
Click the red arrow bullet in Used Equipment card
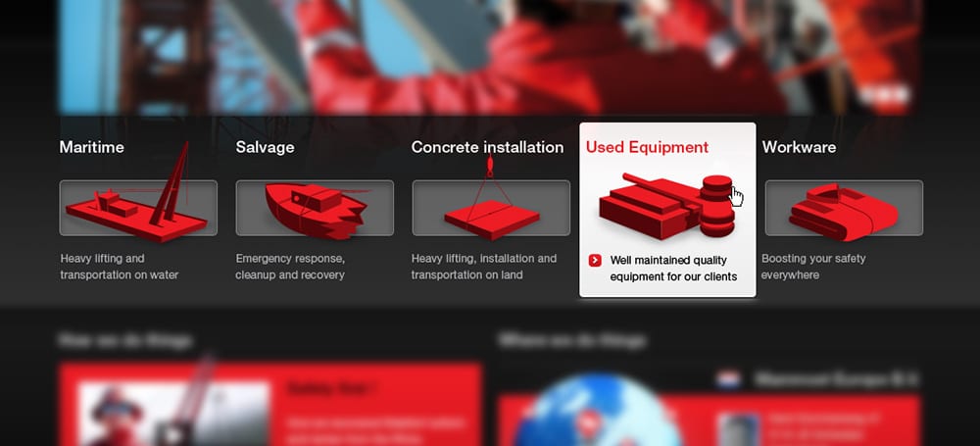[595, 260]
